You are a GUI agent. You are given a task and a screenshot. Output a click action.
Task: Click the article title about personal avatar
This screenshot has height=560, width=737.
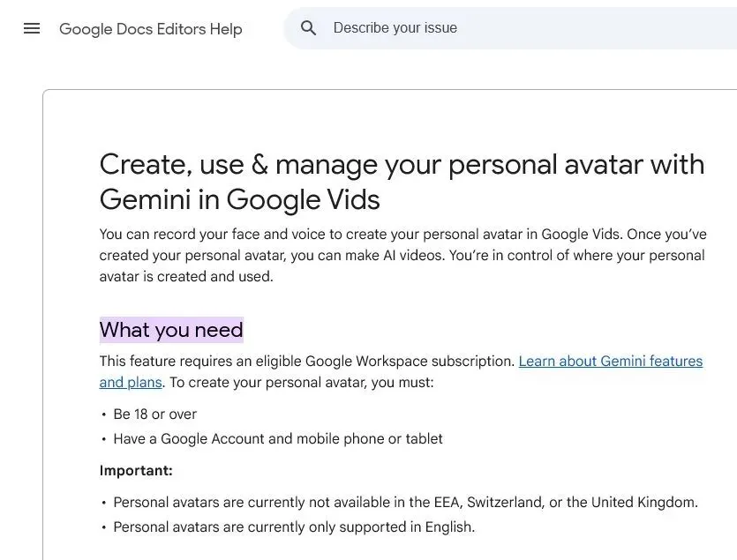click(402, 182)
